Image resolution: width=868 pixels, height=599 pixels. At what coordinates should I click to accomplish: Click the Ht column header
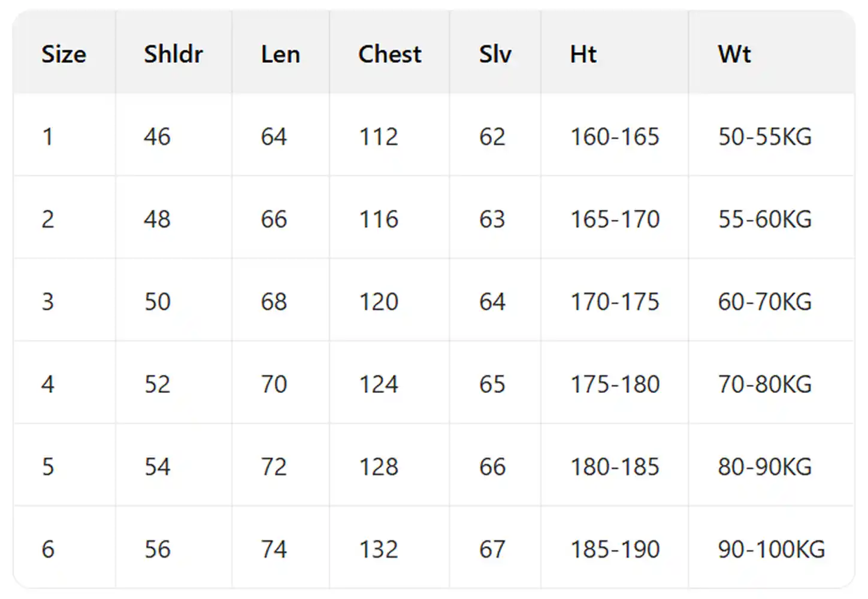click(583, 55)
